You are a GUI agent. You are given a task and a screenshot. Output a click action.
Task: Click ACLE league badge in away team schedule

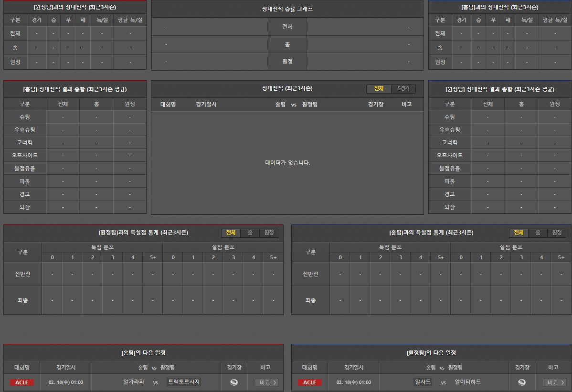(309, 382)
